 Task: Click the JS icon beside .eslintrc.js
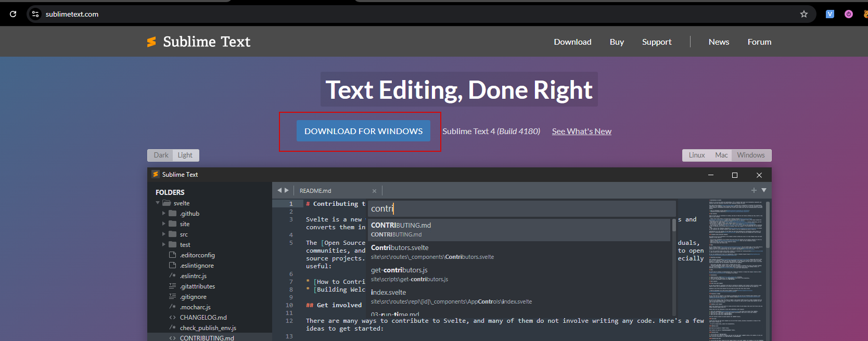point(172,276)
